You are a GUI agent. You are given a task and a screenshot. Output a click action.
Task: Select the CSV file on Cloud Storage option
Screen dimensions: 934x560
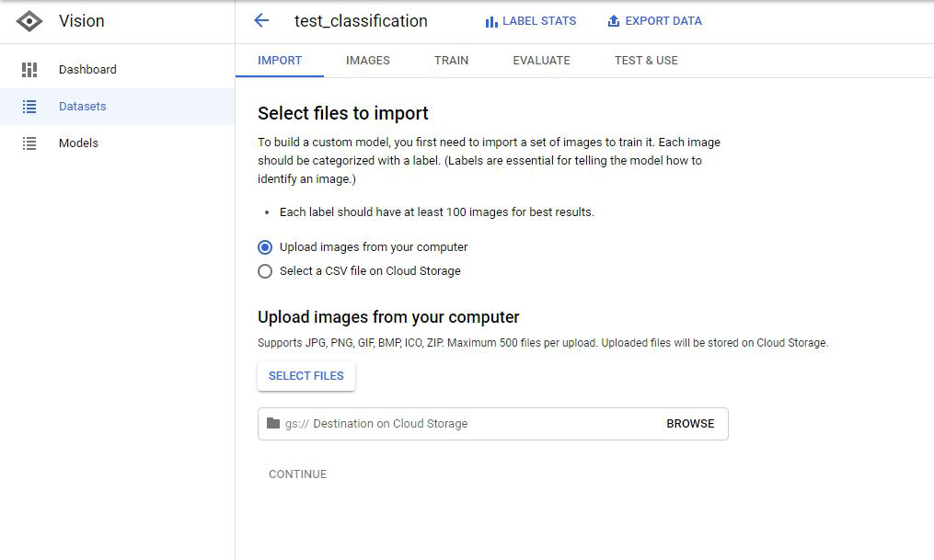(x=265, y=271)
